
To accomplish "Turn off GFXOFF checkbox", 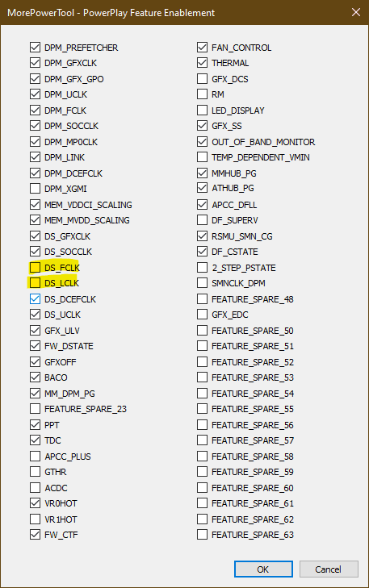I will pyautogui.click(x=35, y=362).
